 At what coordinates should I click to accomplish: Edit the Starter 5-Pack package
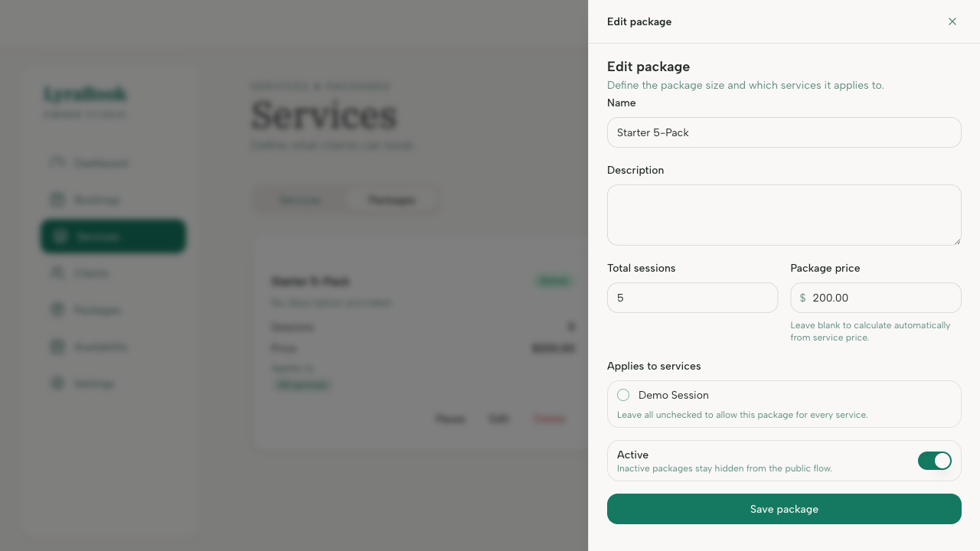(500, 419)
